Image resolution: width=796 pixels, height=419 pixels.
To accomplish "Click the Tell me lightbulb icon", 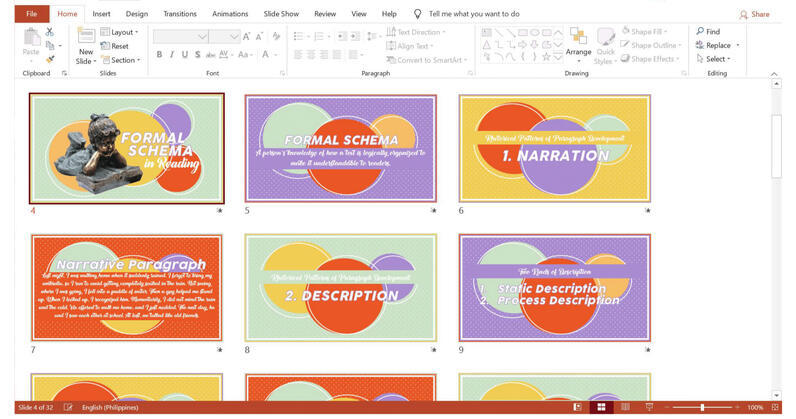I will tap(417, 14).
